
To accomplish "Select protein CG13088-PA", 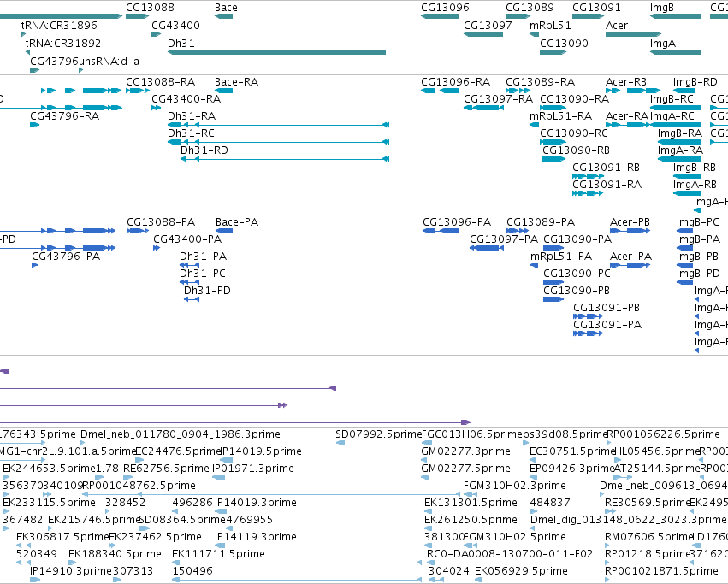I will click(x=161, y=222).
